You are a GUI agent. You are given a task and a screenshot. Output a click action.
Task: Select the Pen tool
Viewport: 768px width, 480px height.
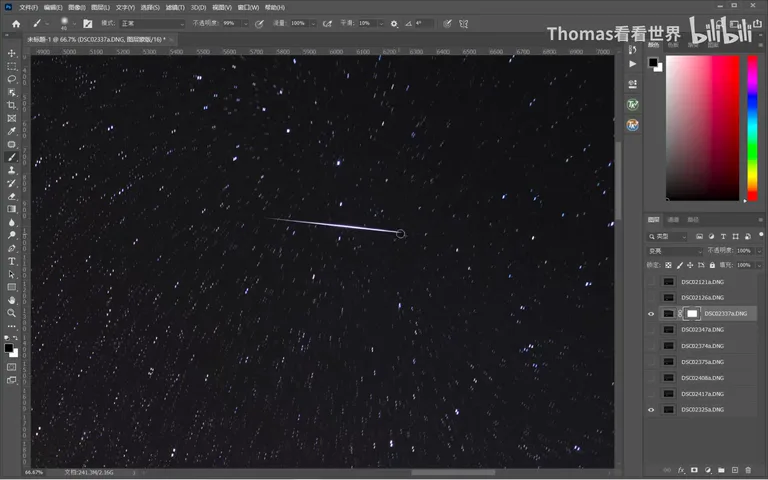[x=12, y=248]
